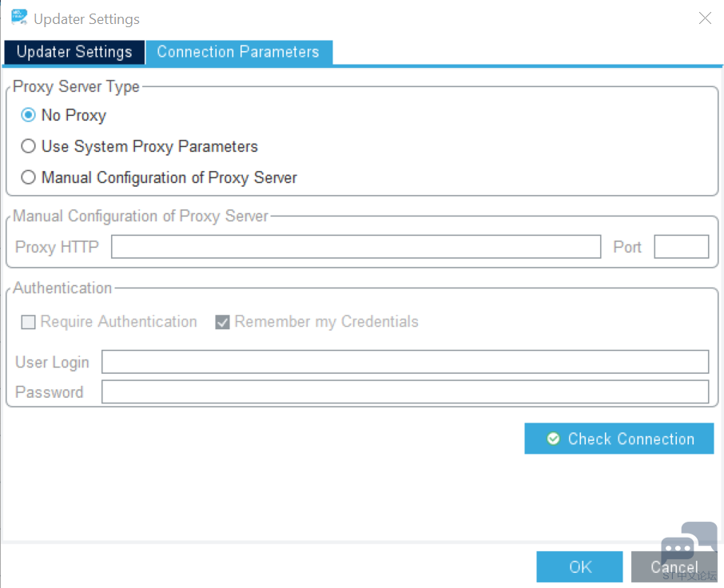Click the green checkmark icon on Check Connection
Screen dimensions: 724x588
click(x=553, y=439)
